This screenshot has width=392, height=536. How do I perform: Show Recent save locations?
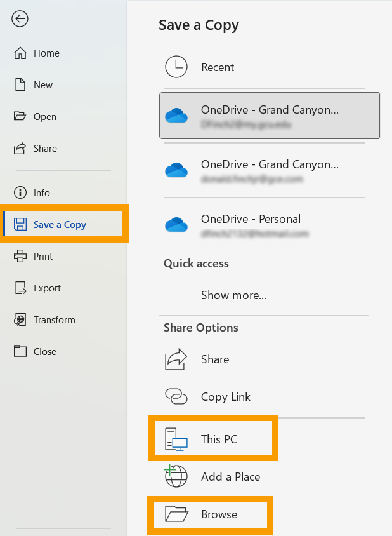click(218, 67)
